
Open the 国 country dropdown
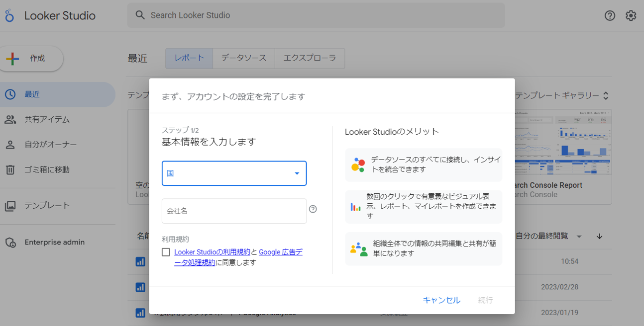[x=234, y=173]
